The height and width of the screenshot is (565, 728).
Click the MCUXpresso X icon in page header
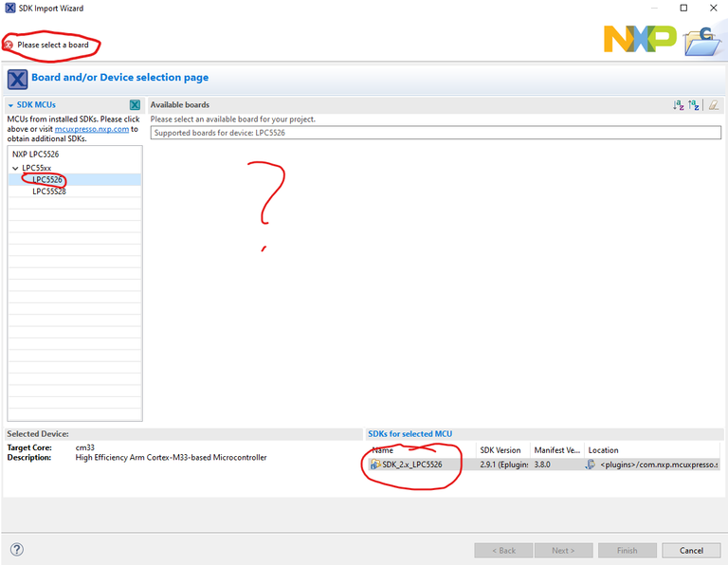point(17,80)
